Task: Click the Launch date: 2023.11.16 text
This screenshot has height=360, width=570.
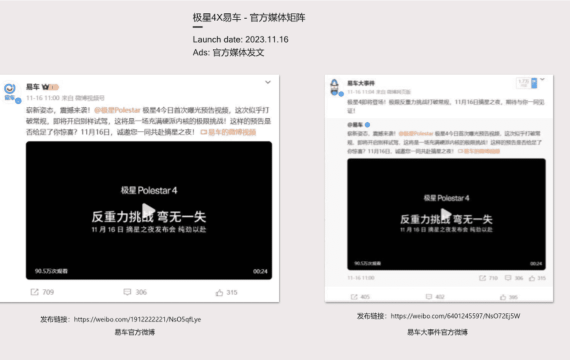Action: [240, 40]
